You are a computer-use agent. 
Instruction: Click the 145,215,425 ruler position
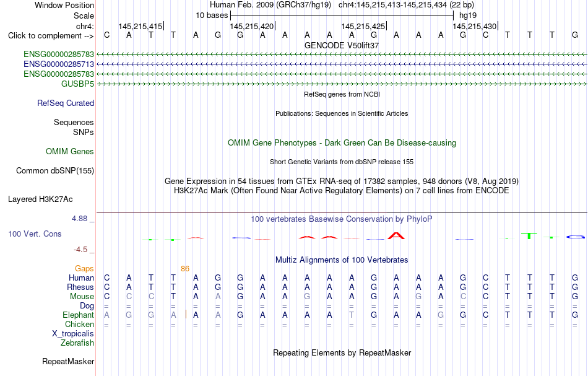[363, 27]
